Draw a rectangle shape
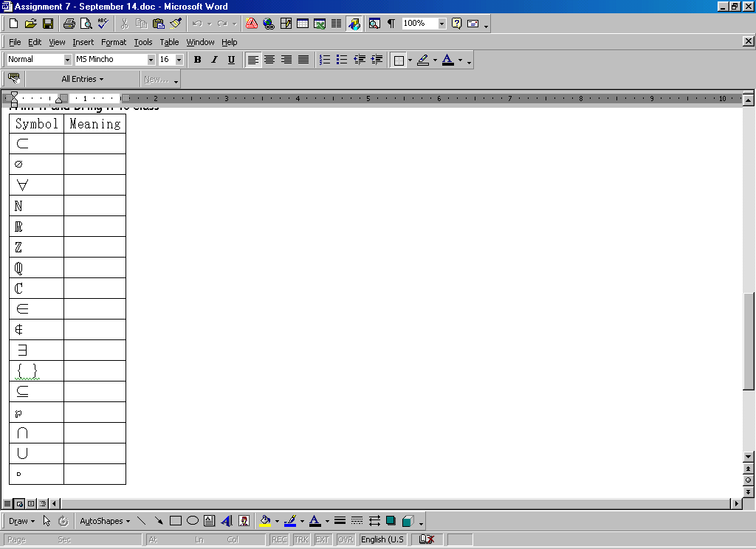Viewport: 756px width, 549px height. pos(176,521)
